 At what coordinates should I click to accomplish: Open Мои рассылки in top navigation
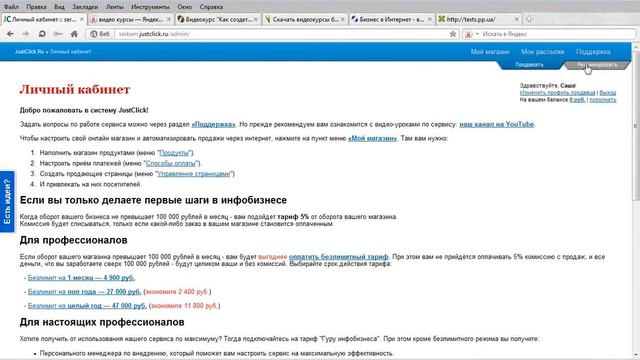(542, 52)
